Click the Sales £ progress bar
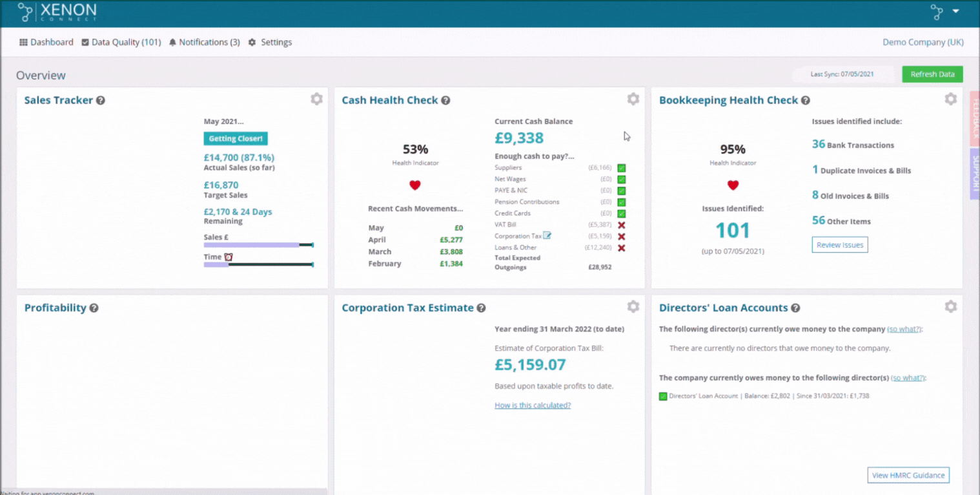This screenshot has height=495, width=980. (258, 245)
